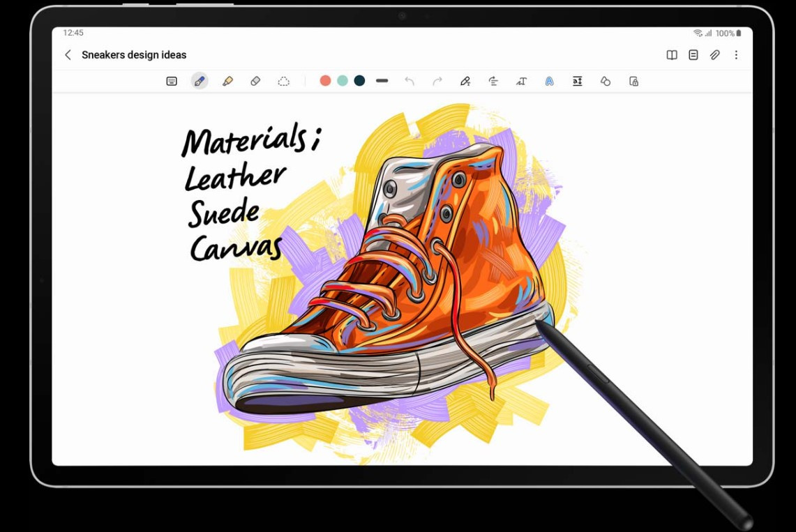Select the pen drawing tool

pyautogui.click(x=200, y=82)
